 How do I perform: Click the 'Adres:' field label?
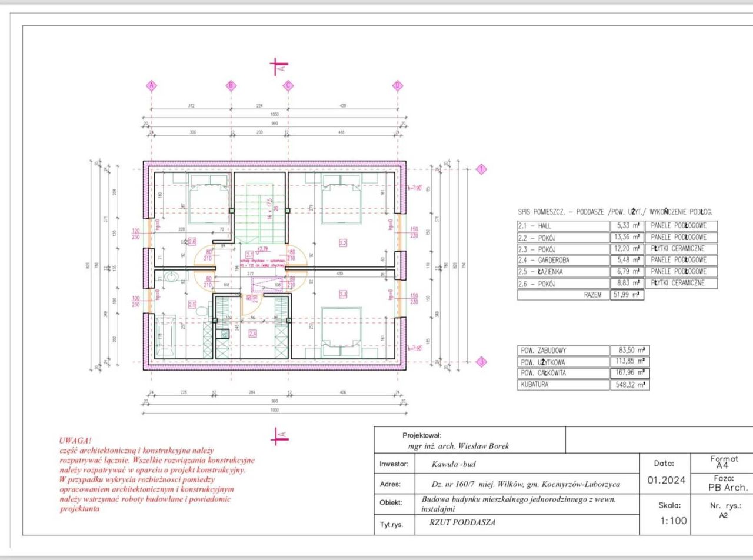tap(390, 485)
